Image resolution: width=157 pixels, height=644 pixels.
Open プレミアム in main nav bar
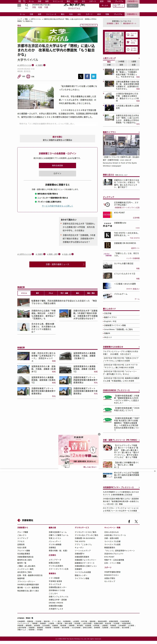coord(118,14)
